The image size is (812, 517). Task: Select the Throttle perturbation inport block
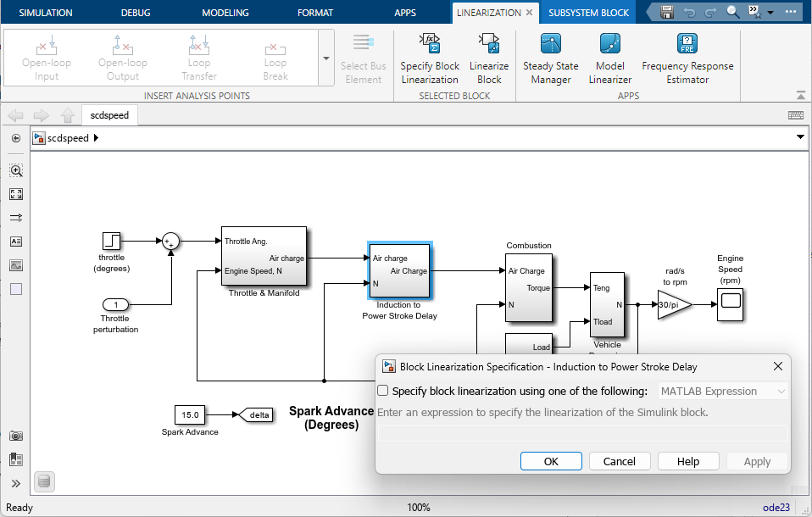[115, 304]
